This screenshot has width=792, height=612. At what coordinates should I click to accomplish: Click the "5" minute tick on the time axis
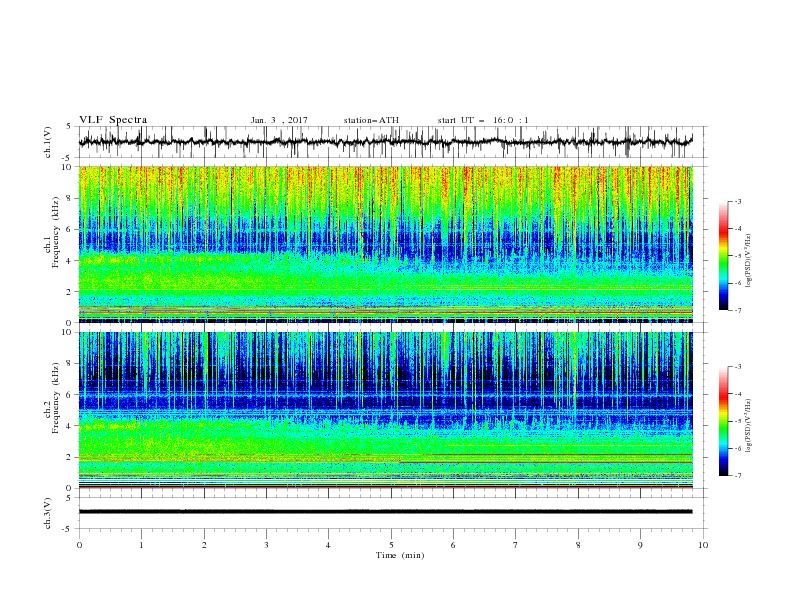391,545
